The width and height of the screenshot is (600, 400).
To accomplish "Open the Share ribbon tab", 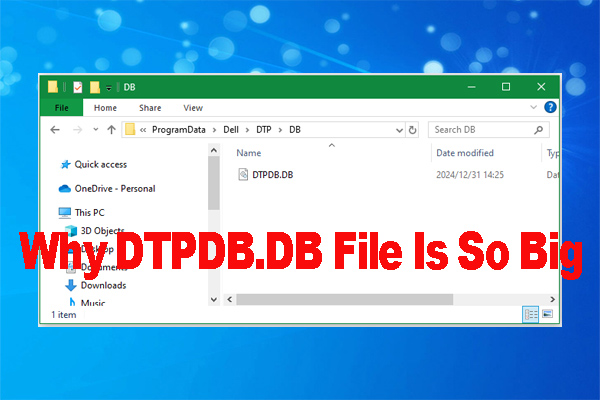I will click(150, 108).
